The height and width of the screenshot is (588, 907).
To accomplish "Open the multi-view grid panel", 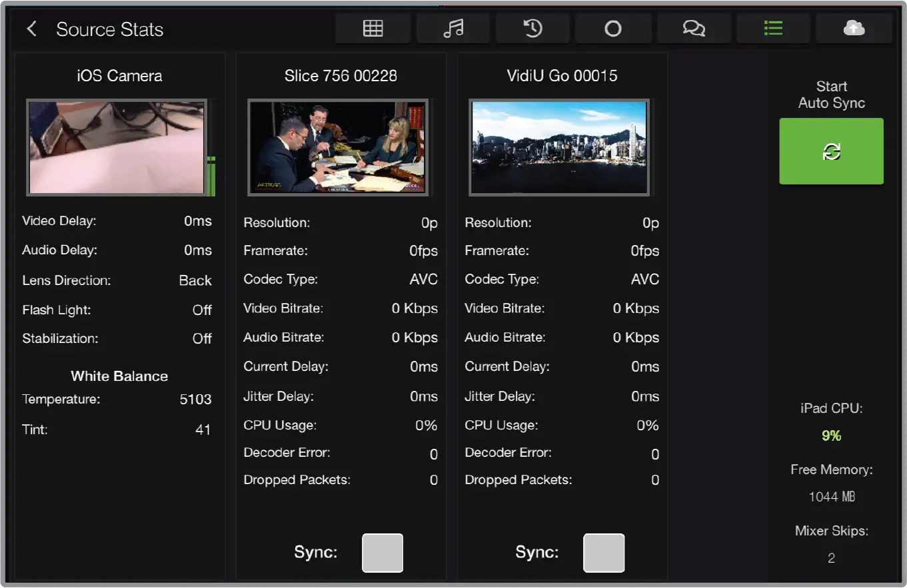I will pyautogui.click(x=373, y=28).
